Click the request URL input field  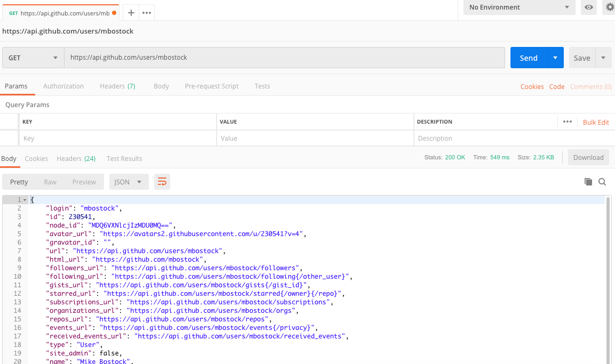[284, 58]
